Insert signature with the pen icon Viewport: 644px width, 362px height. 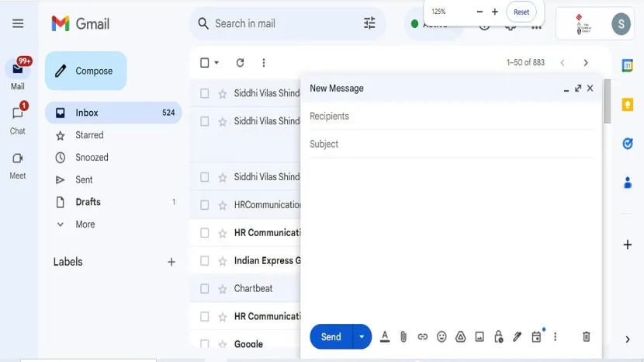[x=518, y=337]
